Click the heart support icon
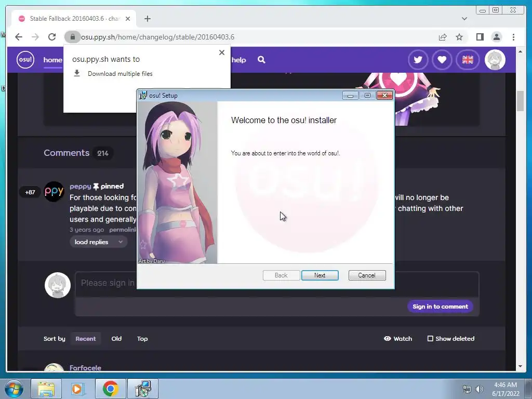 tap(442, 60)
